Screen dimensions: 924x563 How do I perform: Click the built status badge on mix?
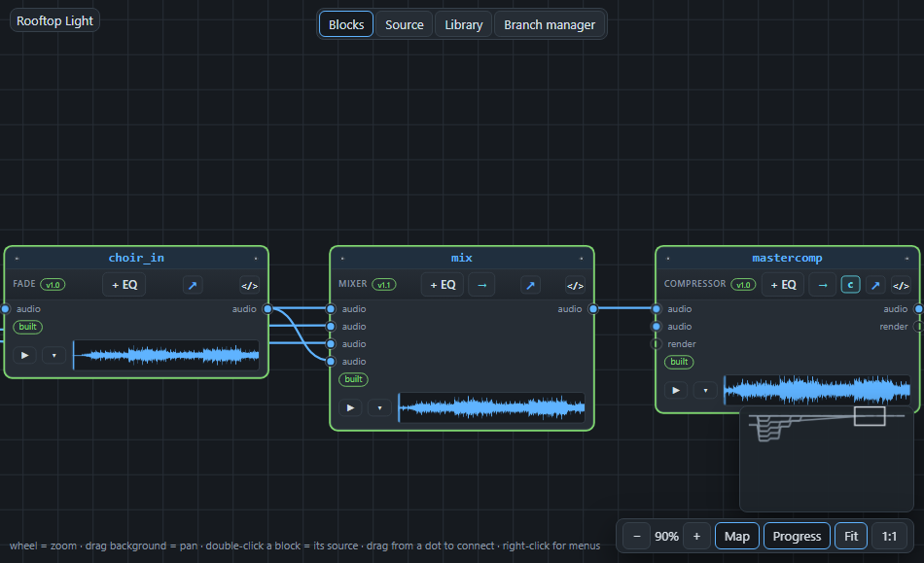[x=353, y=379]
